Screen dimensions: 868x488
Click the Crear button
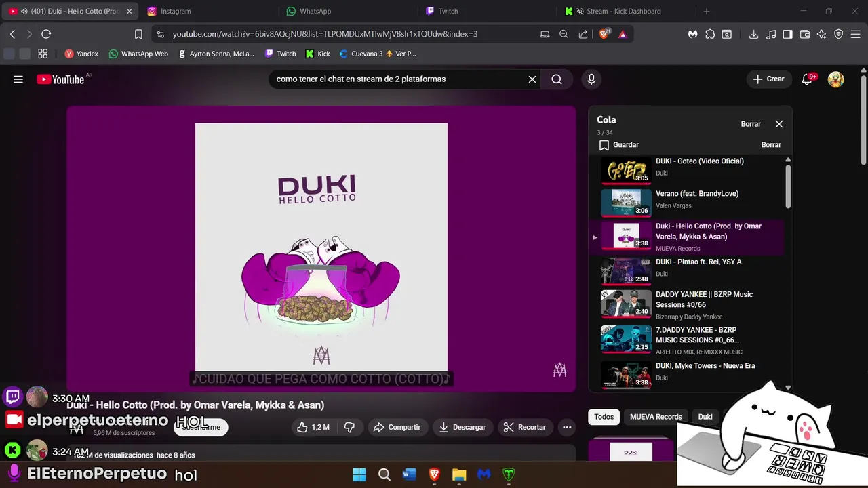768,79
